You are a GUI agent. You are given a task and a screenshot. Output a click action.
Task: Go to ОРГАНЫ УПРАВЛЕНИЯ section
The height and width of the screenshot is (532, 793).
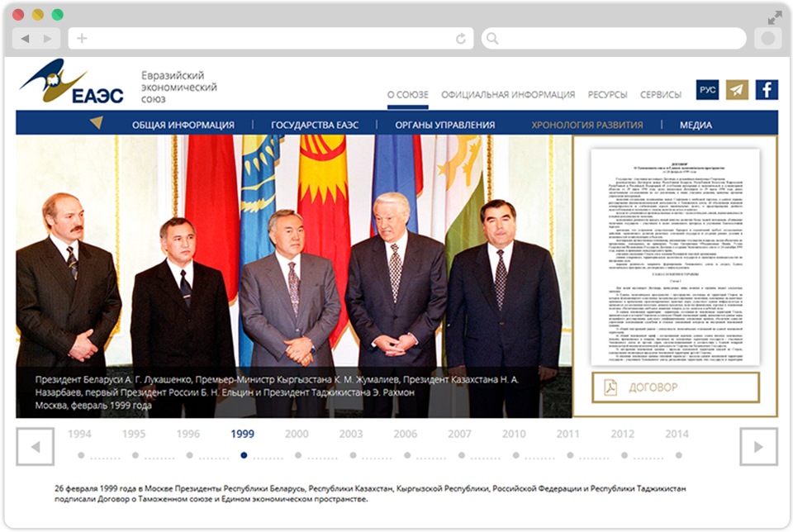(444, 125)
